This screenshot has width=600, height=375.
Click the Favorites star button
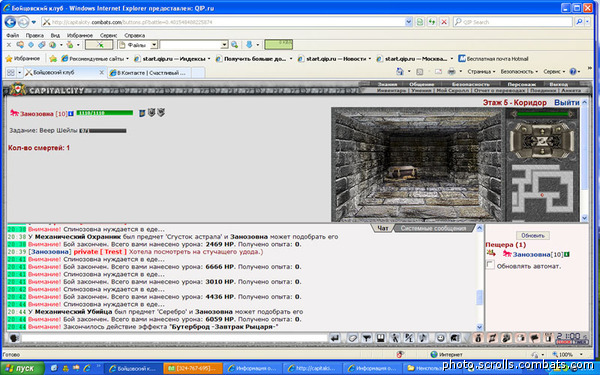[23, 59]
